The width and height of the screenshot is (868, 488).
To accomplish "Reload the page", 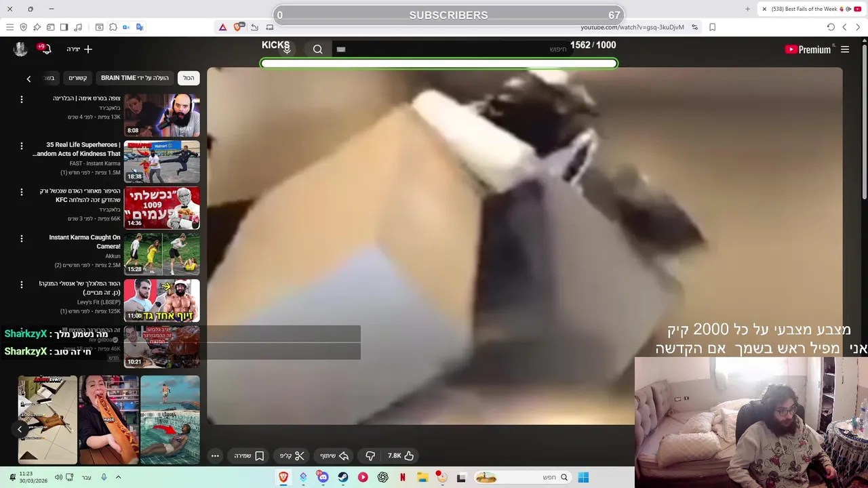I will click(x=831, y=27).
